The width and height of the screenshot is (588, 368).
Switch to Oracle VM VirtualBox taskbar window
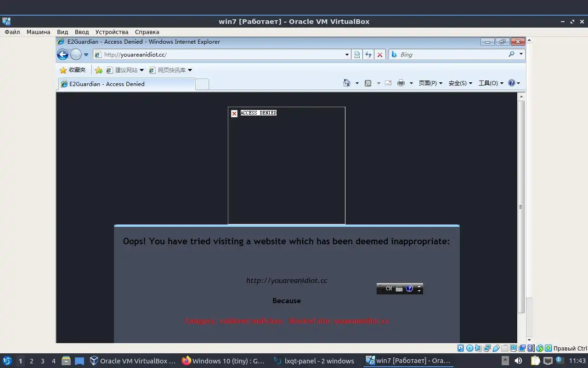tap(133, 361)
